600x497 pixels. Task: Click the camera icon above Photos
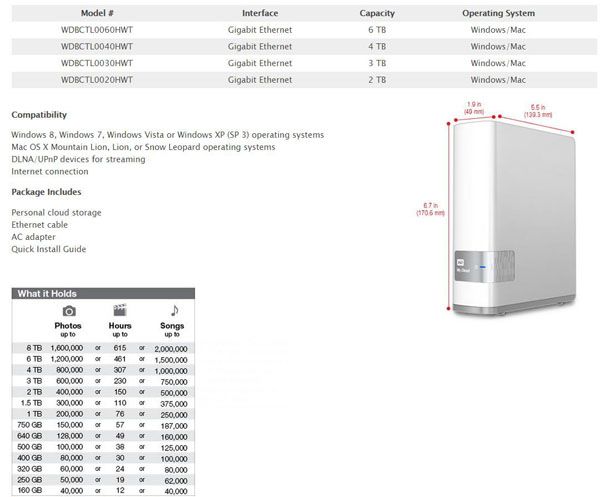click(x=69, y=311)
